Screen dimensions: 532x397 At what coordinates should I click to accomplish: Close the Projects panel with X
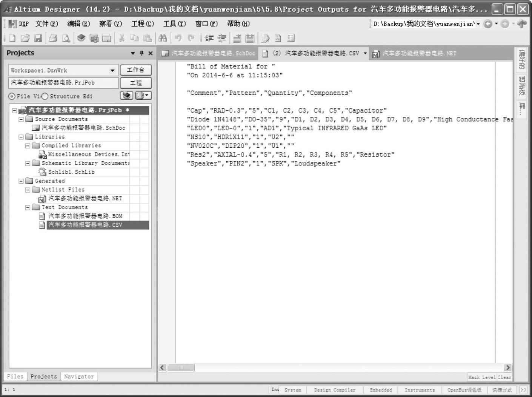click(x=151, y=53)
